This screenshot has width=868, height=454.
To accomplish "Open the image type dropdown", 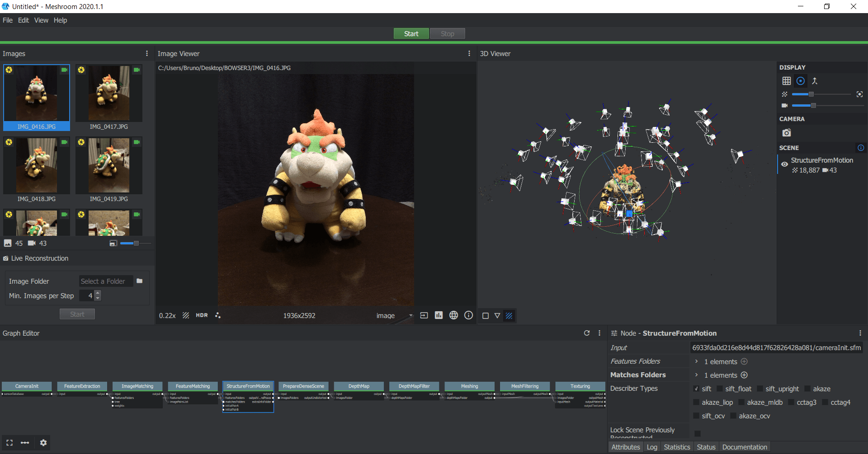I will (394, 315).
